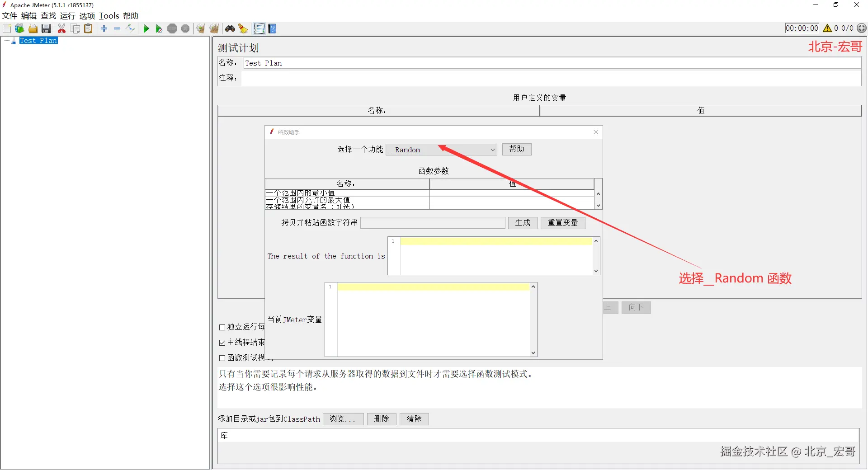Shut down test threads icon
868x470 pixels.
(x=185, y=28)
